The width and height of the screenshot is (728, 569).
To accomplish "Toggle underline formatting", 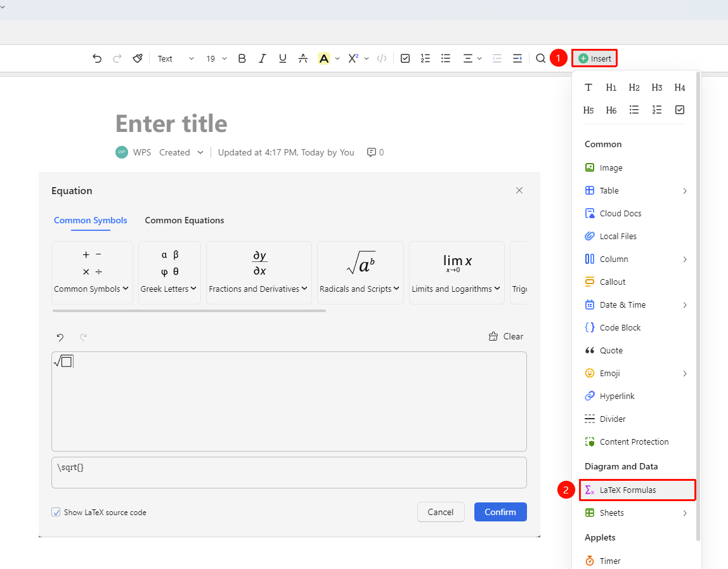I will (x=282, y=58).
